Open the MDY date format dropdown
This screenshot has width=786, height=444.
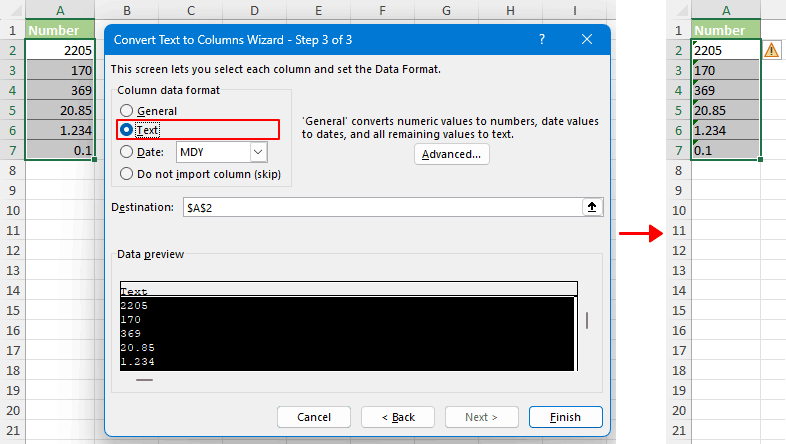(258, 152)
